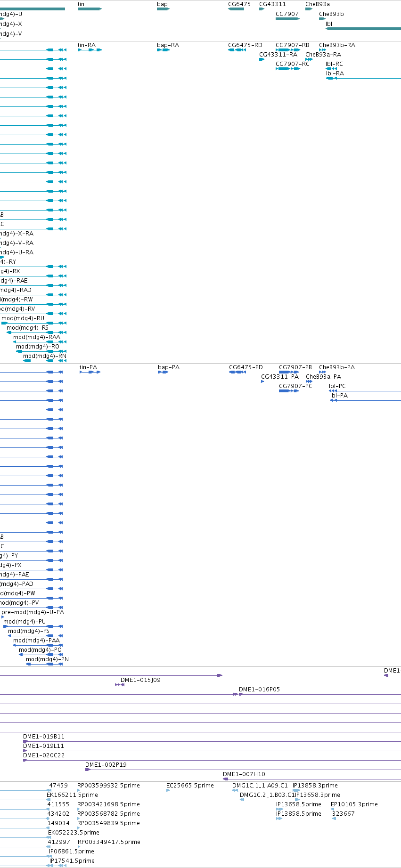
Task: Click the teal CG6475 gene glyph
Action: coord(236,9)
